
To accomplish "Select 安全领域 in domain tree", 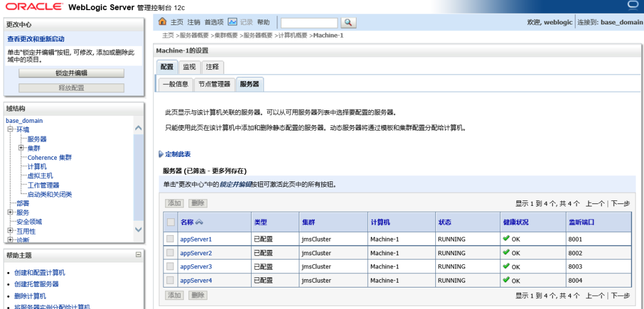I will click(x=29, y=221).
